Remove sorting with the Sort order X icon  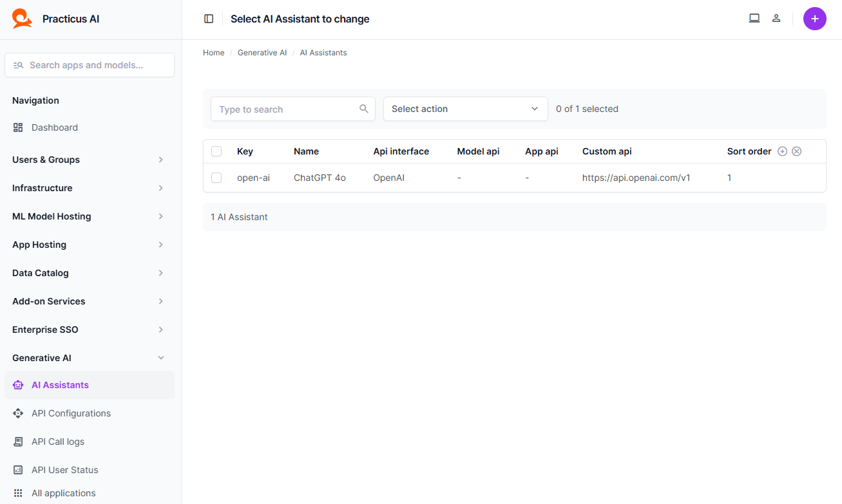pyautogui.click(x=797, y=151)
